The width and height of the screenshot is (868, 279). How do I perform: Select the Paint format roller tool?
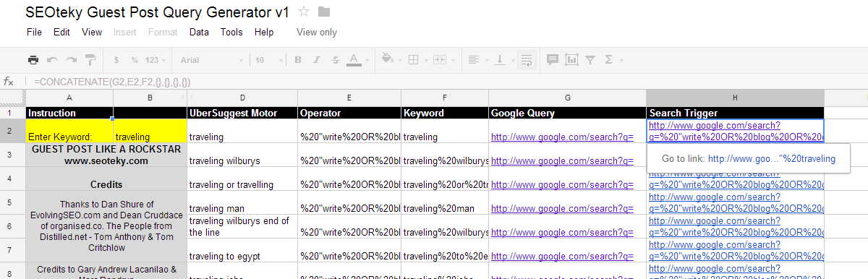(x=90, y=60)
